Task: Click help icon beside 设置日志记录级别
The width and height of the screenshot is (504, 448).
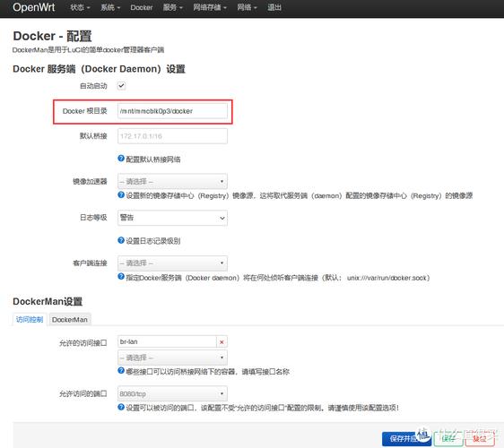Action: (x=121, y=240)
